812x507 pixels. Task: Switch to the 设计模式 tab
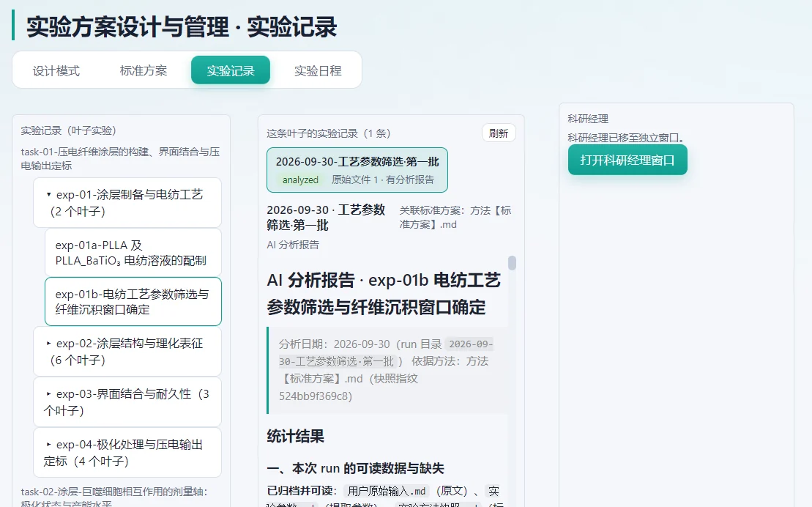56,70
